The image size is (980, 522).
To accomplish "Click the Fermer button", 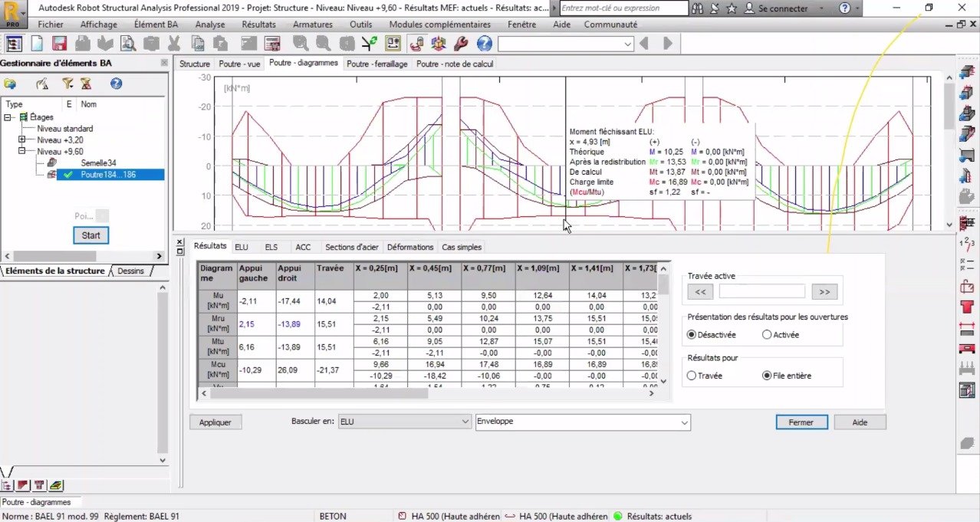I will coord(801,422).
